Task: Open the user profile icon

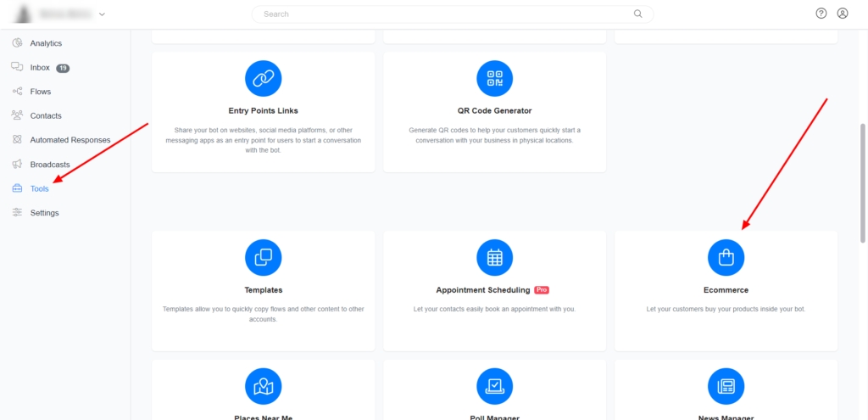Action: [843, 14]
